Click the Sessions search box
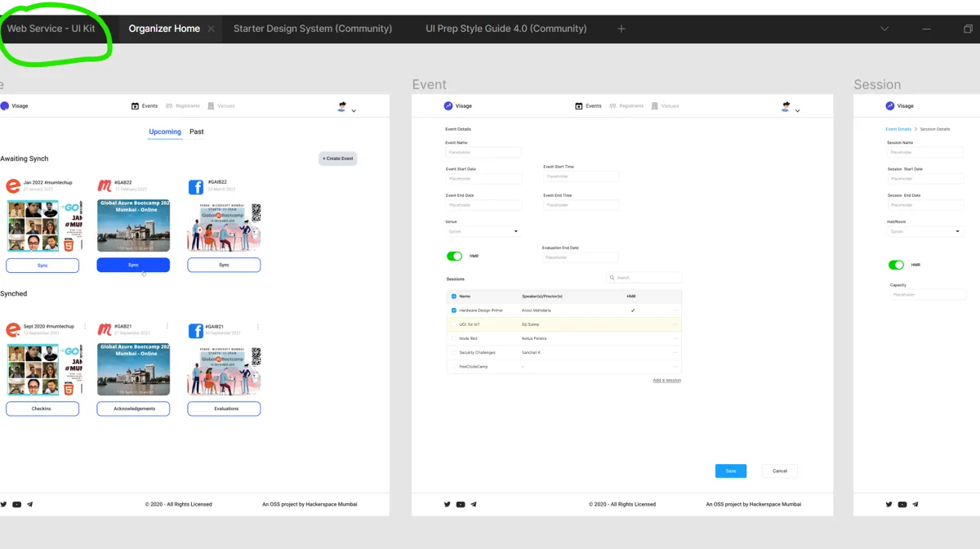The width and height of the screenshot is (980, 549). (x=644, y=278)
